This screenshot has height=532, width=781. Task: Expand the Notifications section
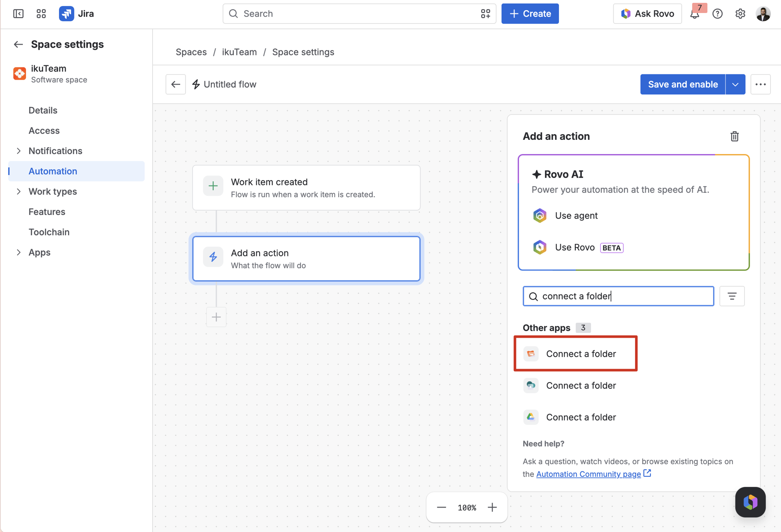coord(19,151)
